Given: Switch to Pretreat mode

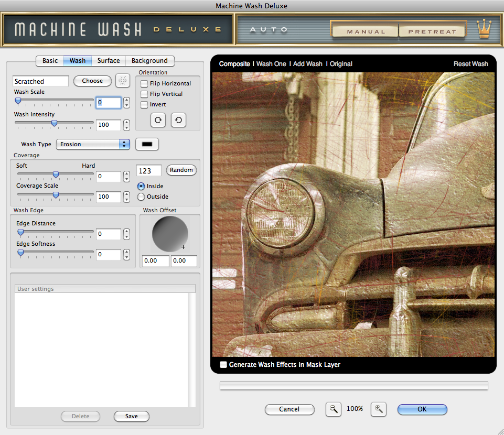Looking at the screenshot, I should pos(432,31).
